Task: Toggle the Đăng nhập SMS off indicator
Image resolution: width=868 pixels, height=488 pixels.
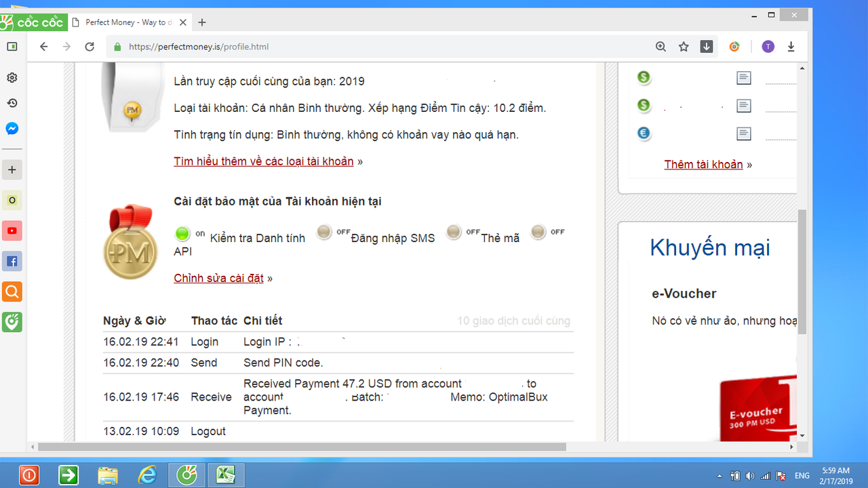Action: click(324, 232)
